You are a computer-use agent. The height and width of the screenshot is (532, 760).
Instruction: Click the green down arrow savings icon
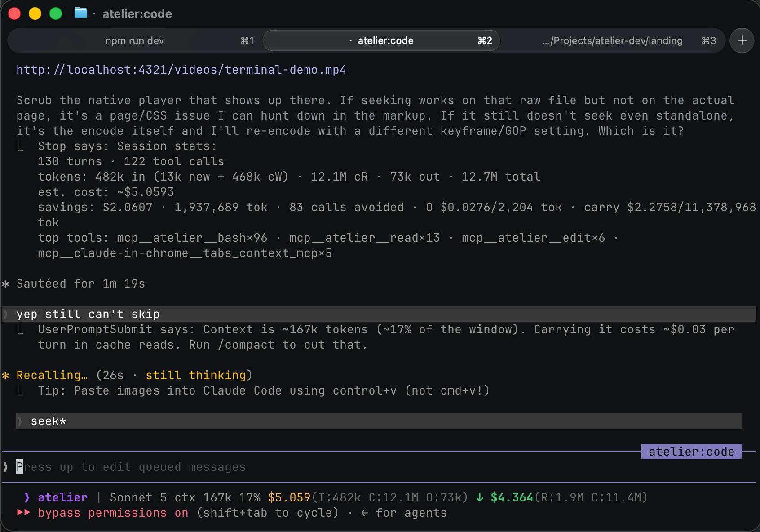click(x=480, y=497)
